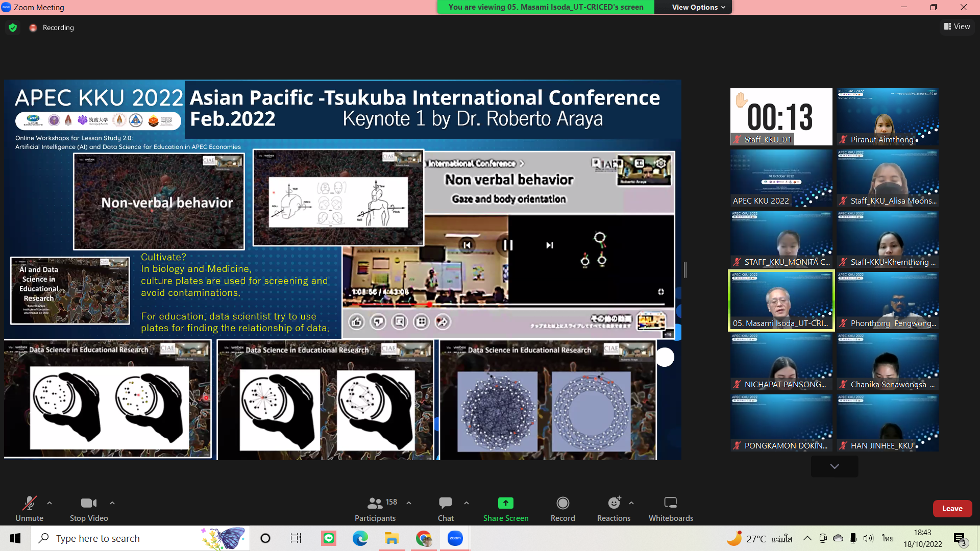Show more participant video tiles chevron
This screenshot has height=551, width=980.
(834, 466)
